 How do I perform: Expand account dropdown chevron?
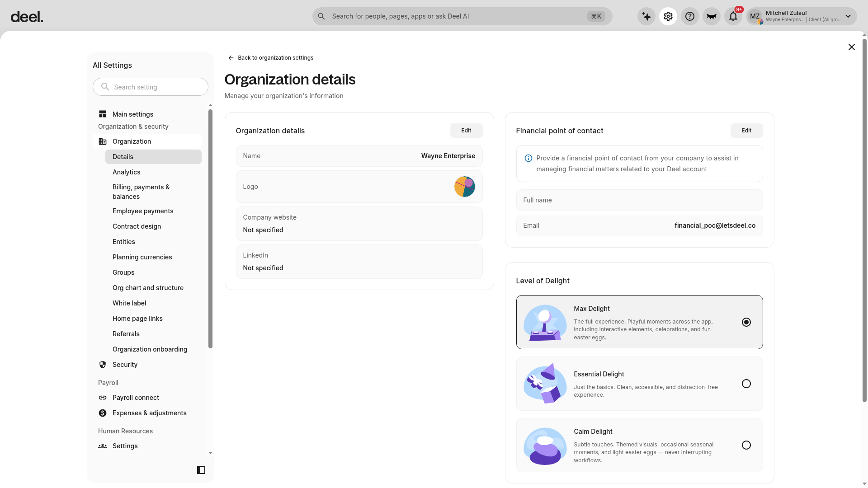point(848,16)
